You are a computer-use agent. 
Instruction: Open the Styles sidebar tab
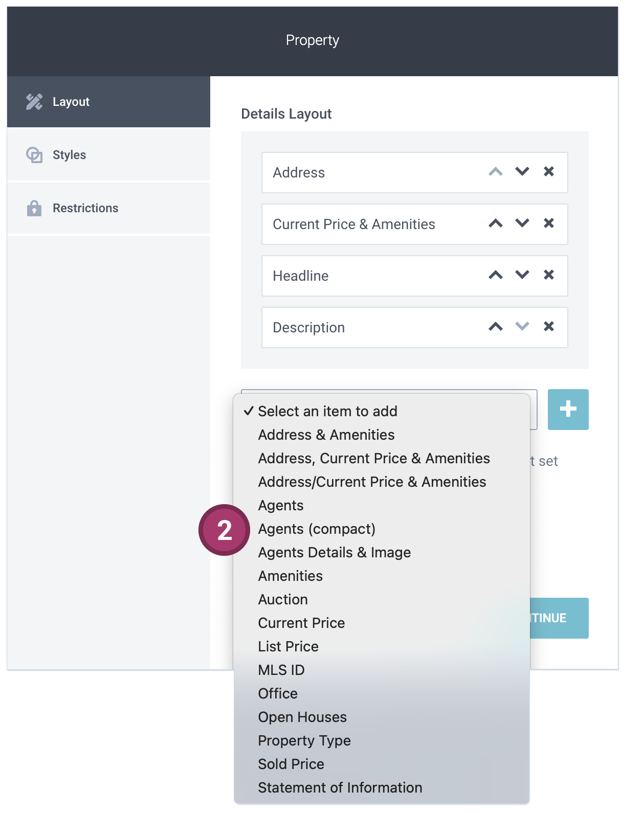[108, 155]
